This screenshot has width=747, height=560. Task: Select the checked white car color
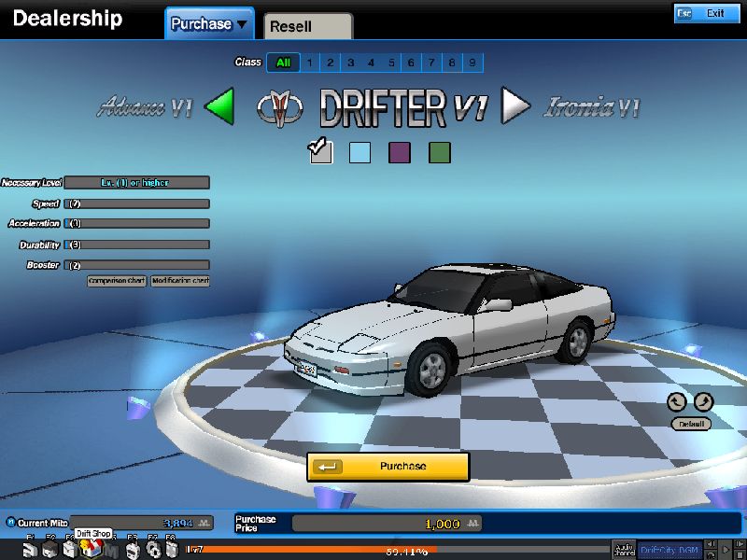click(321, 152)
